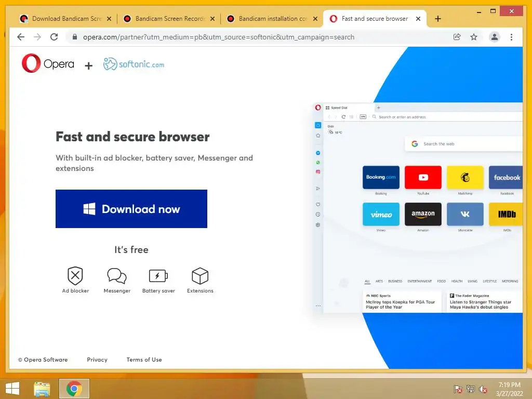Switch to Bandicam Screen Recorder tab
This screenshot has height=399, width=532.
[169, 19]
